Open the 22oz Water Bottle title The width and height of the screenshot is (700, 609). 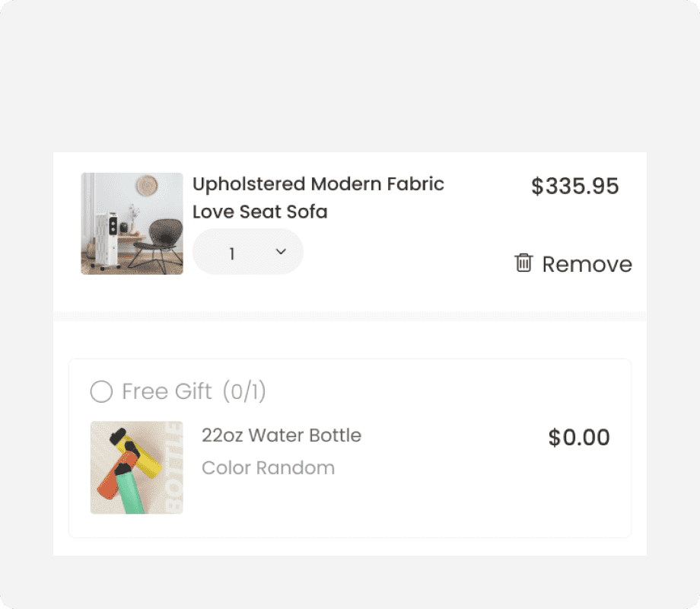pos(281,435)
